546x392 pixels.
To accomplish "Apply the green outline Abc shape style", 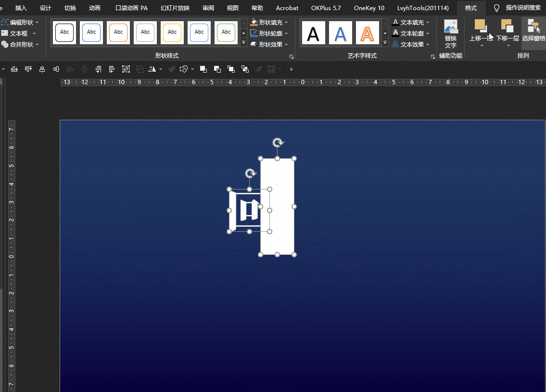I will 226,32.
